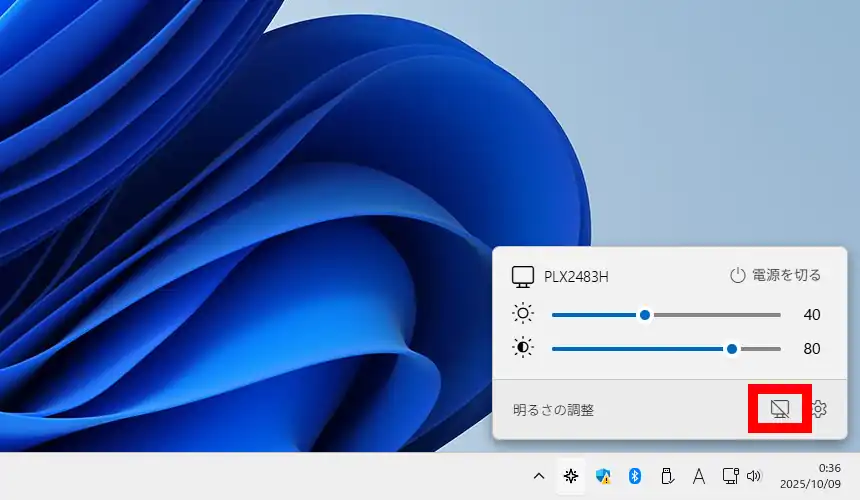Image resolution: width=860 pixels, height=500 pixels.
Task: Click the contrast half-circle icon
Action: [523, 348]
